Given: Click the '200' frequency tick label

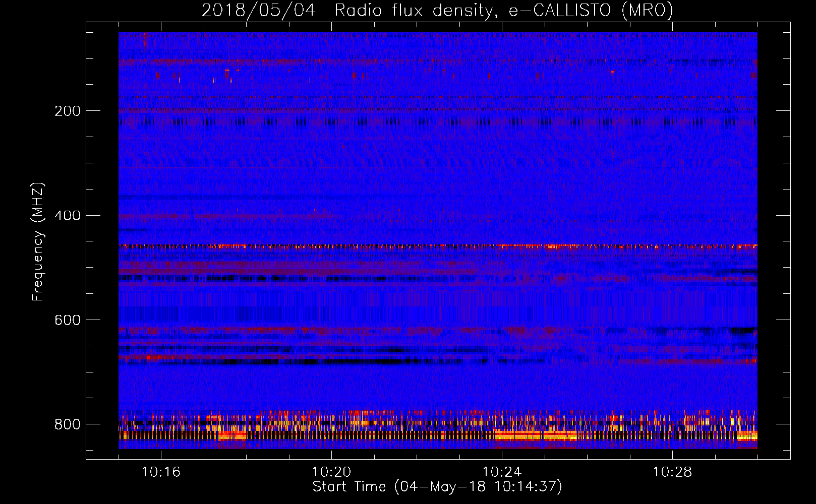Looking at the screenshot, I should (x=68, y=111).
